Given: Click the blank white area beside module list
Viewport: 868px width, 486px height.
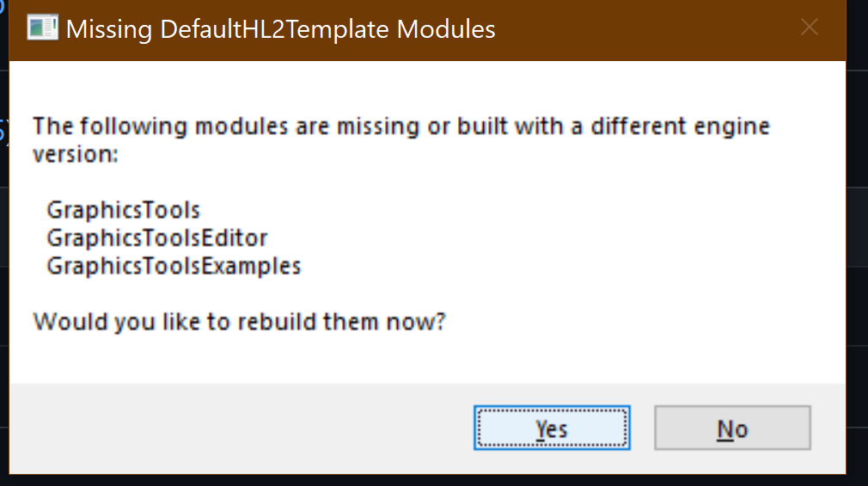Looking at the screenshot, I should 553,238.
